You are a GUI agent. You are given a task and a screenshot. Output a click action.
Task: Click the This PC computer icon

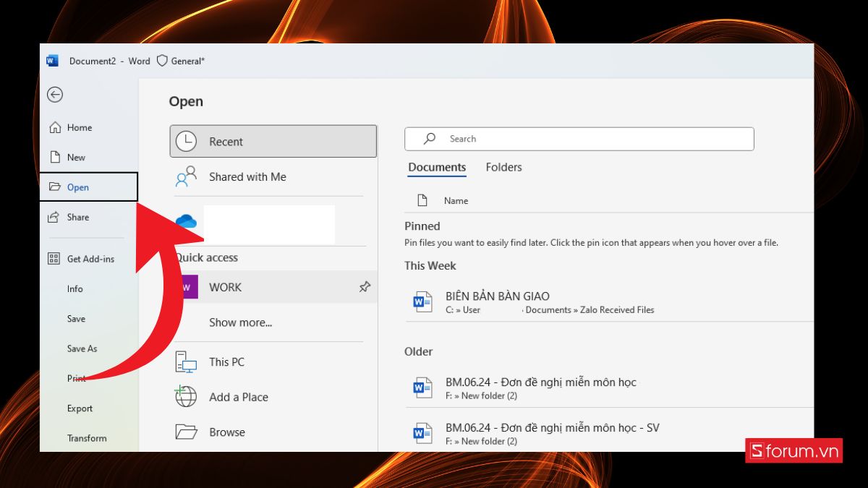click(x=186, y=362)
